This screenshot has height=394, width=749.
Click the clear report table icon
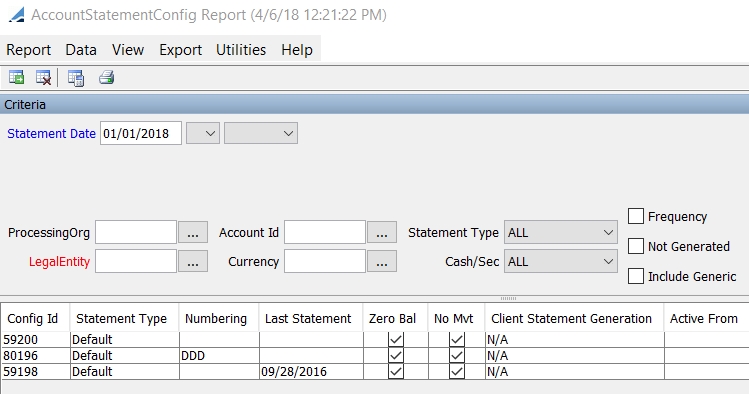43,77
